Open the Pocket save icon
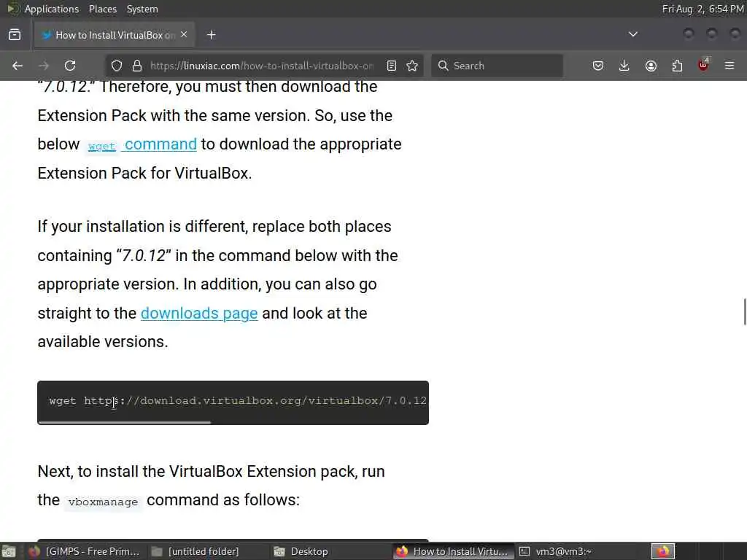The height and width of the screenshot is (560, 747). pyautogui.click(x=598, y=66)
